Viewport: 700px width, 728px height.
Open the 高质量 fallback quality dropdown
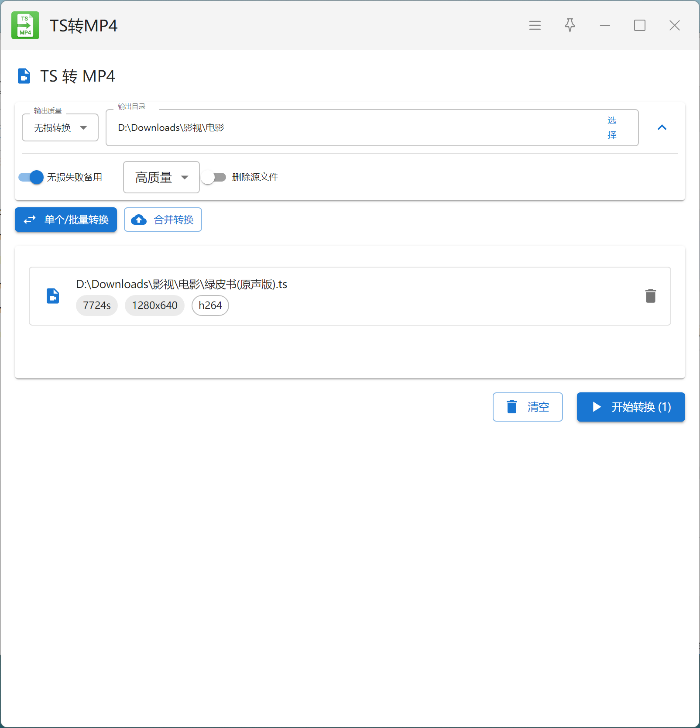click(x=161, y=177)
